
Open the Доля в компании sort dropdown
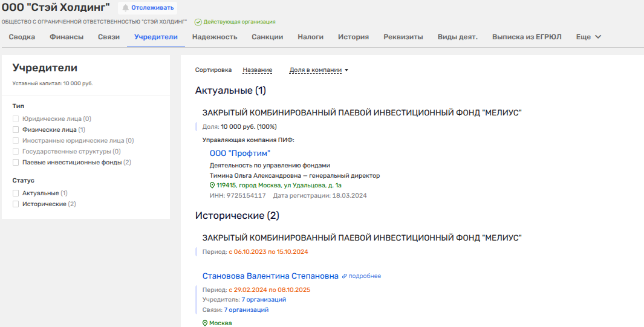pos(319,70)
